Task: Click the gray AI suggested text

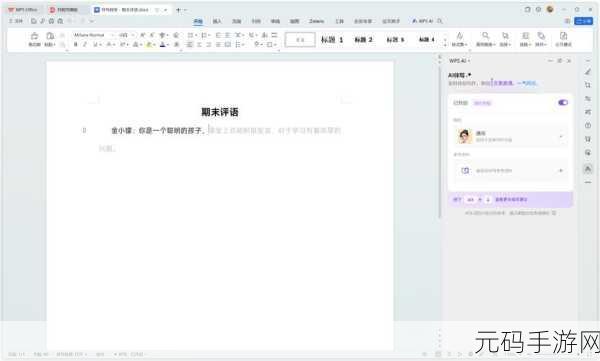Action: (275, 131)
